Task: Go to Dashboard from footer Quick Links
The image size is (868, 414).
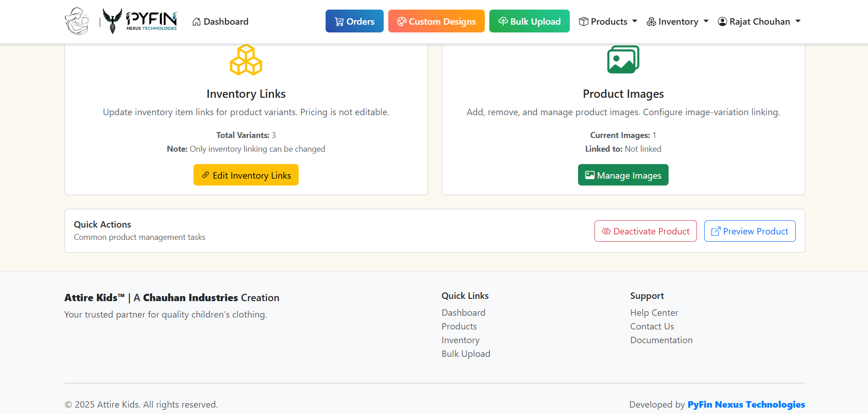Action: pyautogui.click(x=463, y=313)
